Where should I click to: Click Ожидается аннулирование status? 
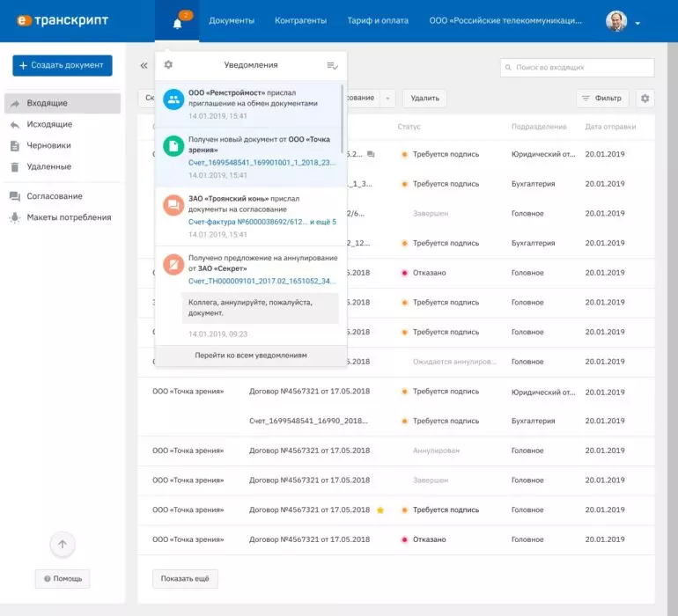click(x=454, y=362)
